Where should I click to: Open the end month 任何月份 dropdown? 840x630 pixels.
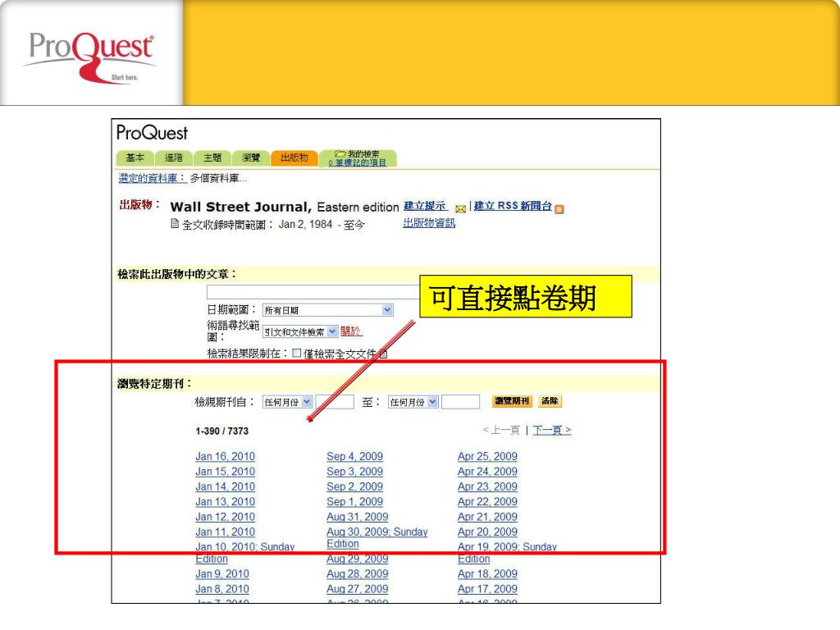point(413,402)
